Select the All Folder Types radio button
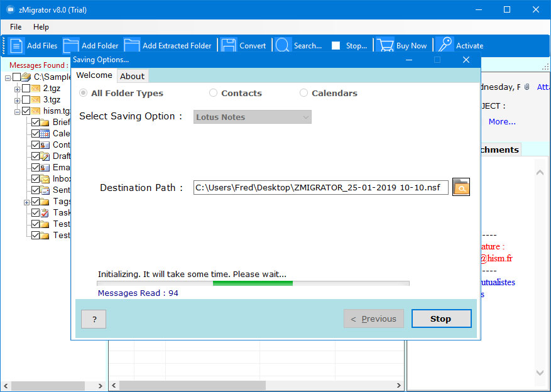This screenshot has height=392, width=551. [x=84, y=93]
